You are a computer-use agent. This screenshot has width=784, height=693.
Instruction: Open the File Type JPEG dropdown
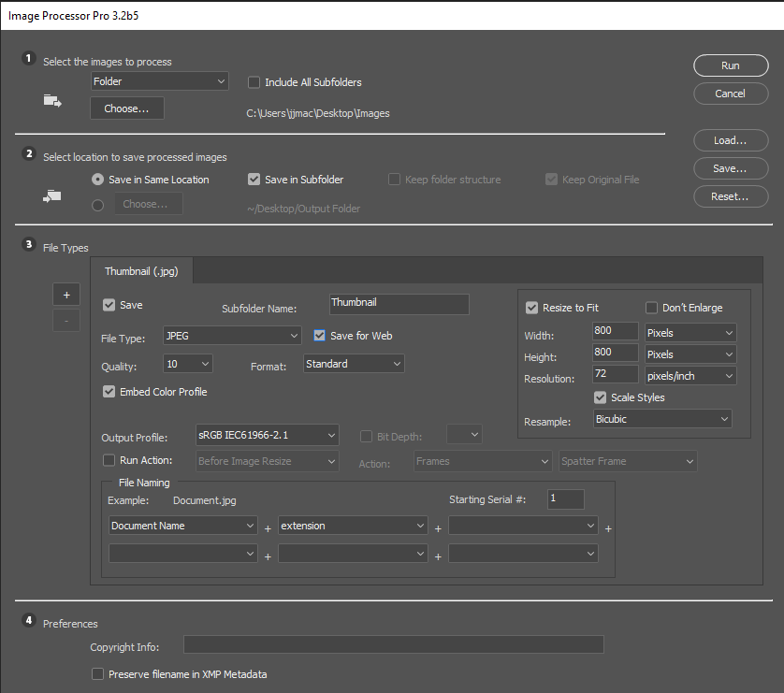point(231,335)
